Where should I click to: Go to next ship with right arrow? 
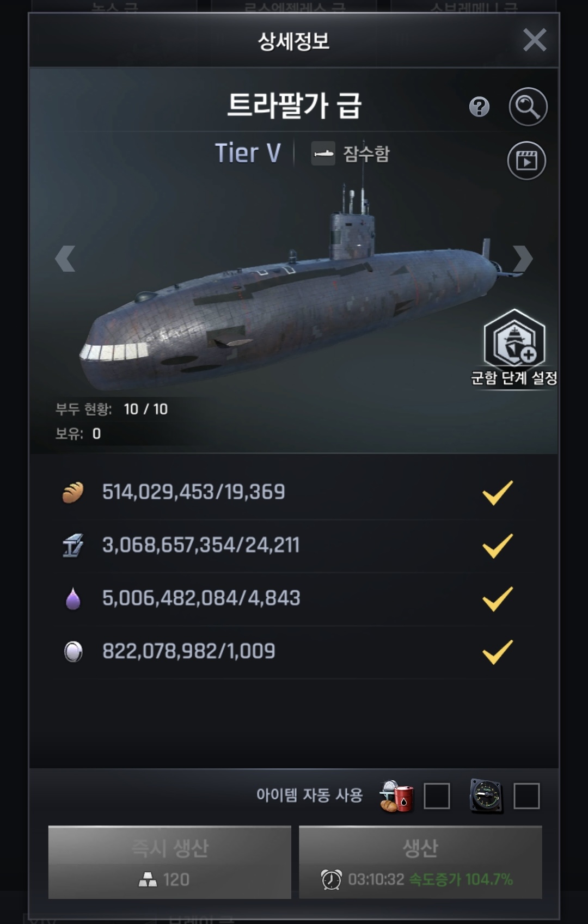(522, 258)
